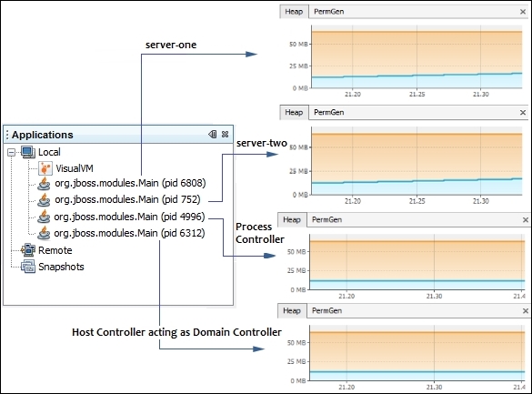This screenshot has width=532, height=394.
Task: Minimize the Applications panel with slide icon
Action: click(x=213, y=135)
